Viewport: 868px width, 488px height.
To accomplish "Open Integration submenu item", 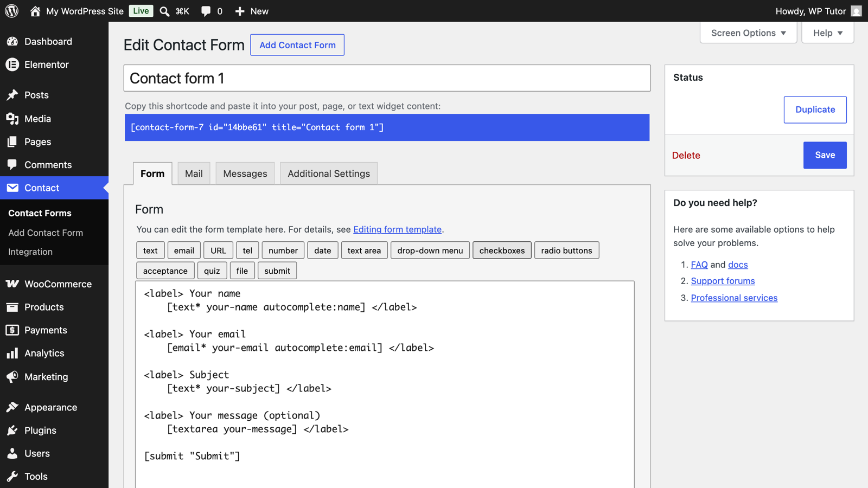I will [30, 252].
